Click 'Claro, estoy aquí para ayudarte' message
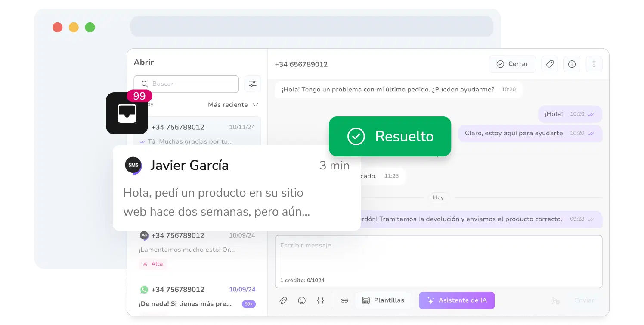 coord(530,133)
